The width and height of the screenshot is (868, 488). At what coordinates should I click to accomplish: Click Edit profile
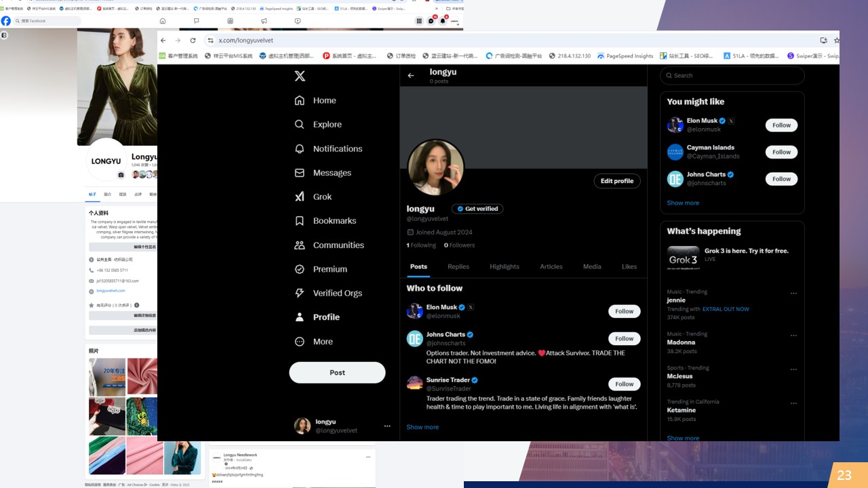click(617, 181)
